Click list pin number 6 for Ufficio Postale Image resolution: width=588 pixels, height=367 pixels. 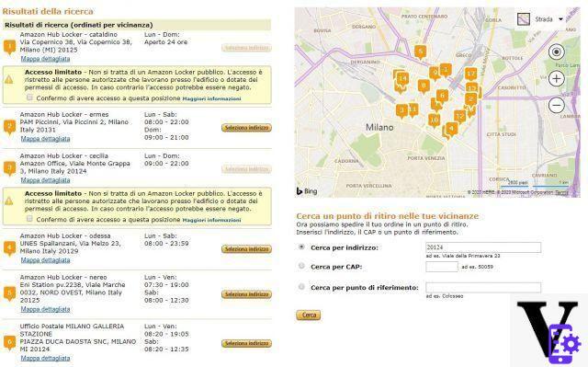[x=9, y=342]
